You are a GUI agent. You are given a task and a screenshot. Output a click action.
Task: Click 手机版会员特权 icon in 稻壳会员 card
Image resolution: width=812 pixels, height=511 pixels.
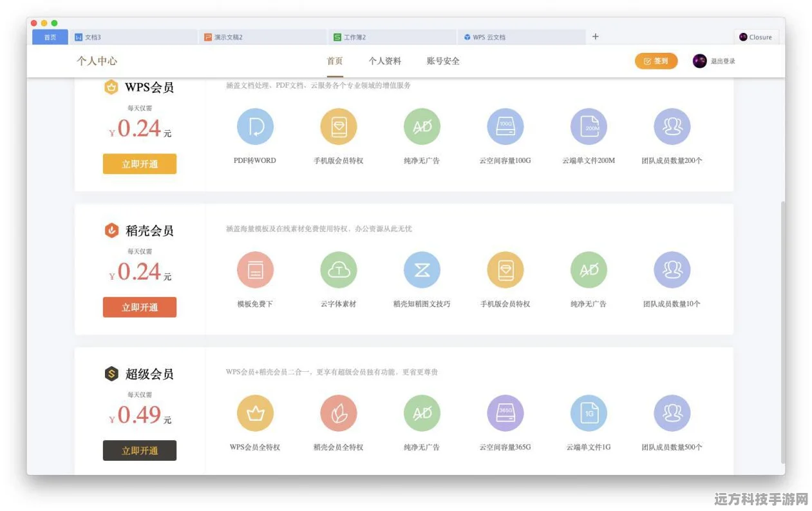point(505,269)
